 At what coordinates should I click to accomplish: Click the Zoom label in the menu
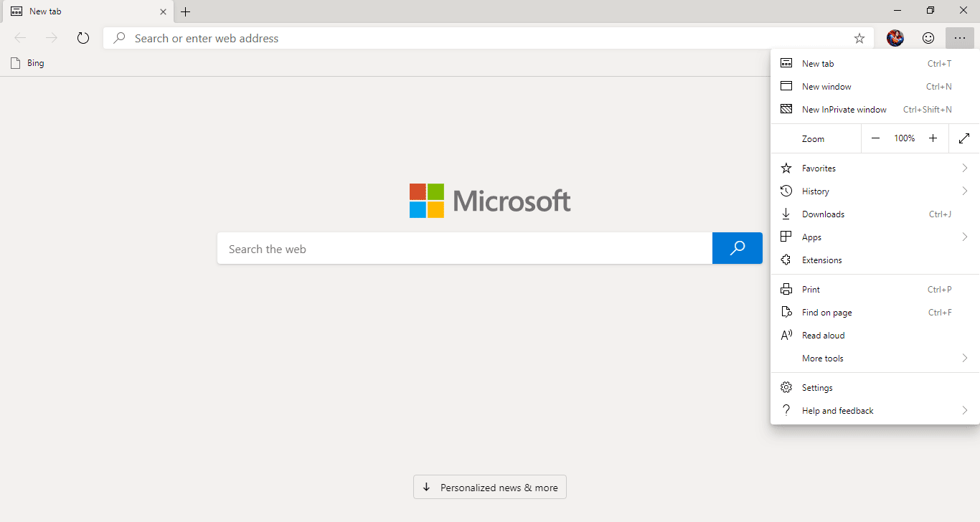pyautogui.click(x=813, y=139)
